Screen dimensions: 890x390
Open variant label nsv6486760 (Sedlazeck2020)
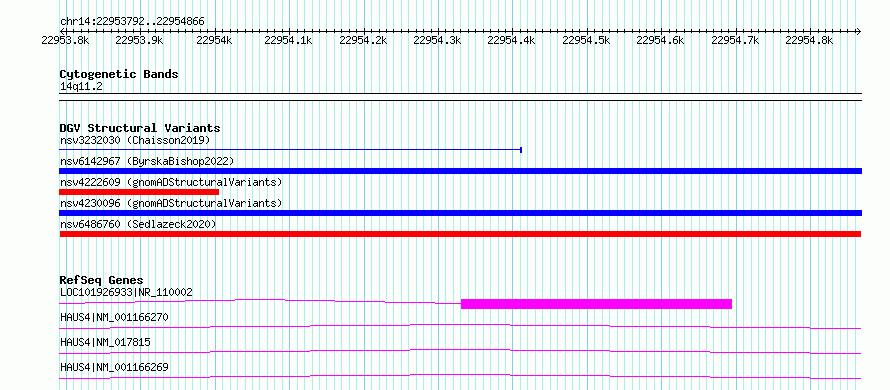(x=138, y=225)
